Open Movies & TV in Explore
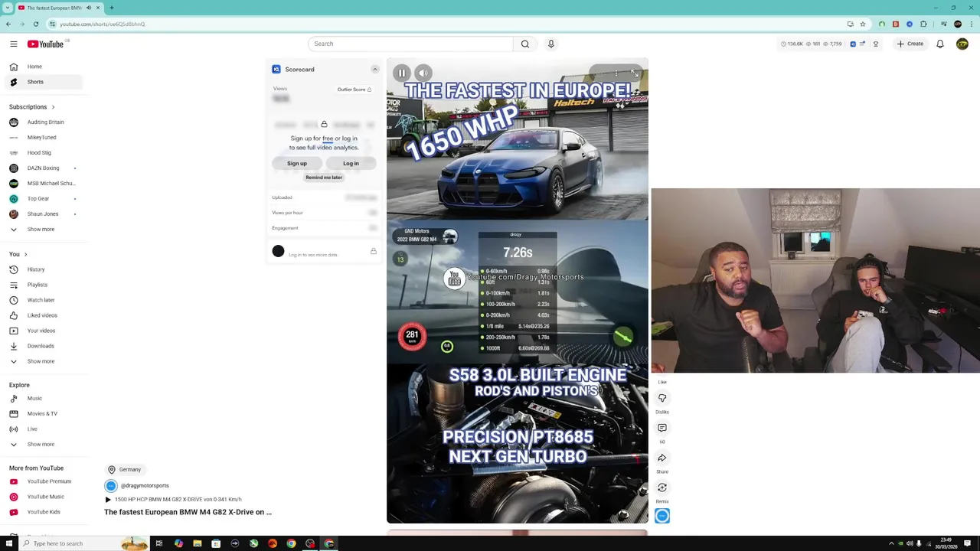 pyautogui.click(x=43, y=413)
